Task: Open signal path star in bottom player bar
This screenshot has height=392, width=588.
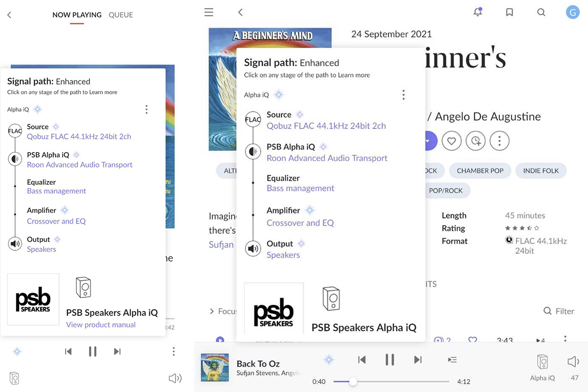Action: 329,360
